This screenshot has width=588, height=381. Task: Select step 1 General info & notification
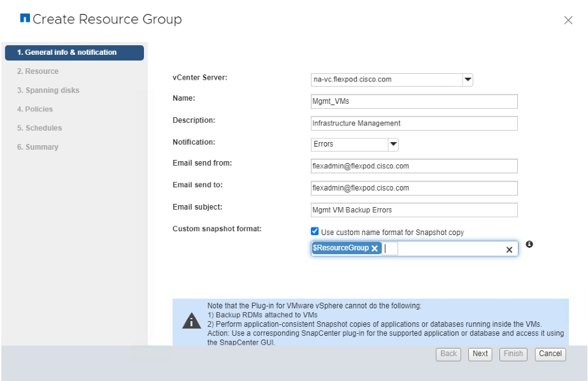[x=75, y=52]
